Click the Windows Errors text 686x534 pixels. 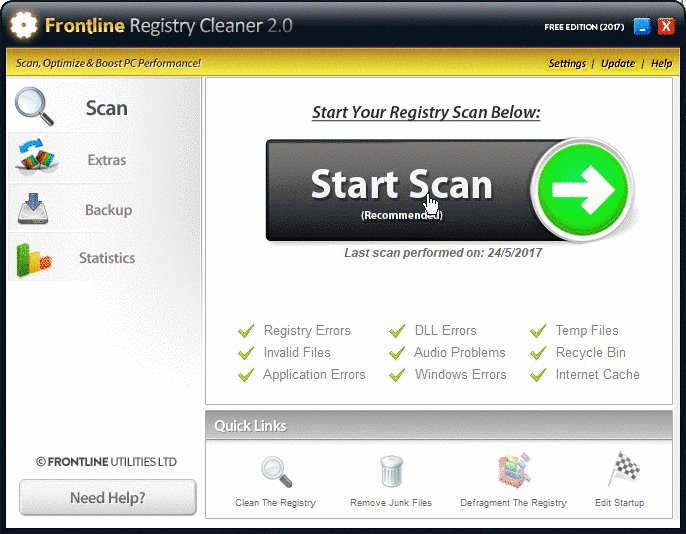pyautogui.click(x=460, y=374)
